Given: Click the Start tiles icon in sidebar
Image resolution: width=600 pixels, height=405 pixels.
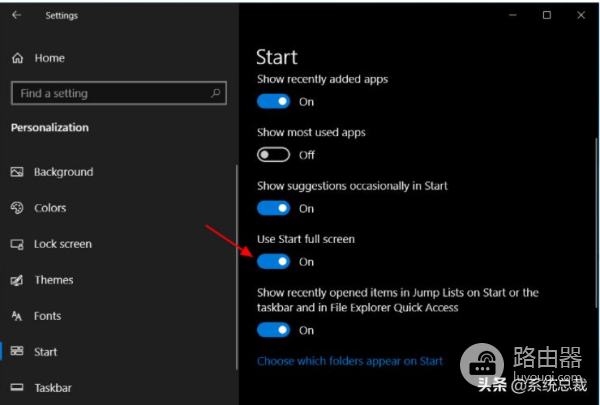Looking at the screenshot, I should click(17, 352).
